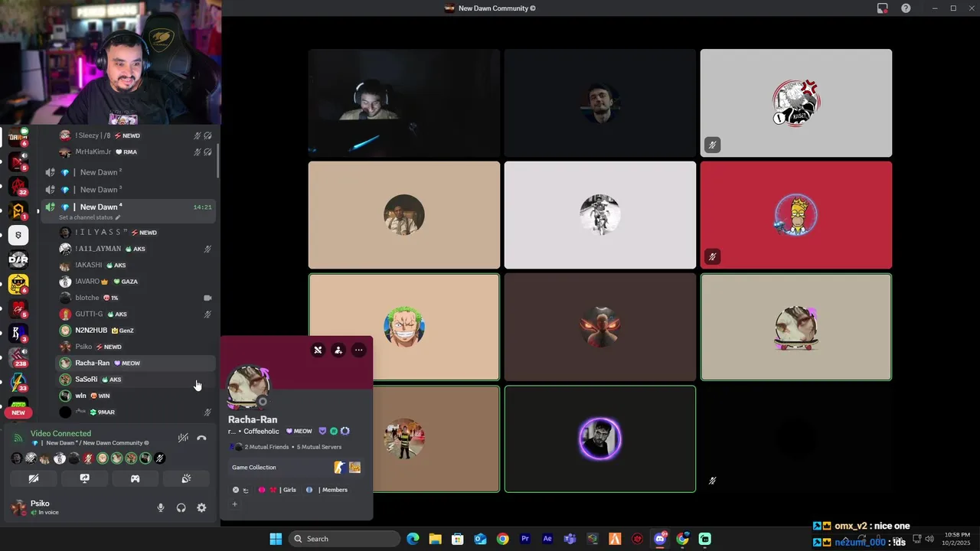This screenshot has height=551, width=980.
Task: Open server icon with 32 badge
Action: (x=18, y=186)
